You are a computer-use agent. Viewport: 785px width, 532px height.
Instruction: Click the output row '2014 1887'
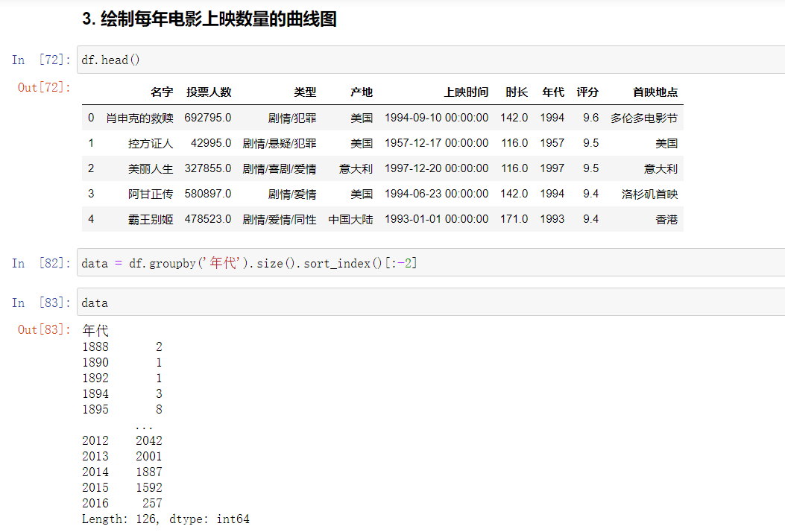click(x=122, y=472)
